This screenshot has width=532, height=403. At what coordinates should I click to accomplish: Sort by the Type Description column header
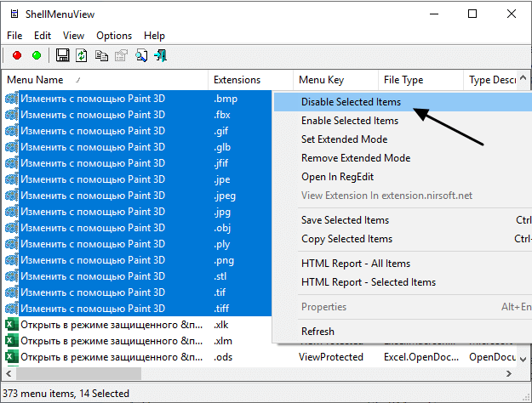point(490,80)
